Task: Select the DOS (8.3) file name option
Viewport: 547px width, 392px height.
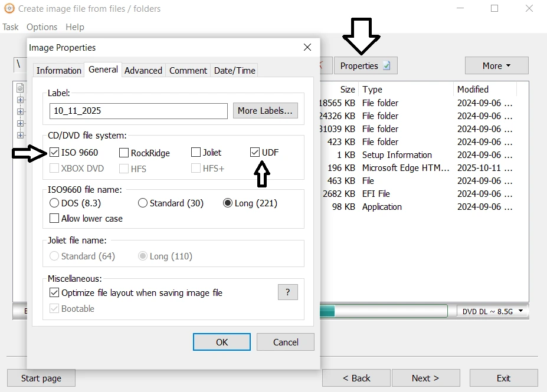Action: pos(54,203)
